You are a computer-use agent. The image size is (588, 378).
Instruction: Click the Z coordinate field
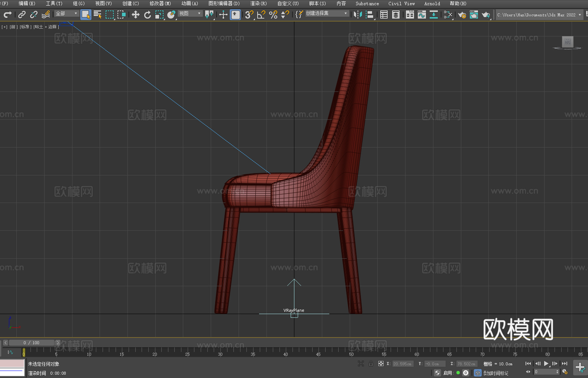pyautogui.click(x=466, y=364)
